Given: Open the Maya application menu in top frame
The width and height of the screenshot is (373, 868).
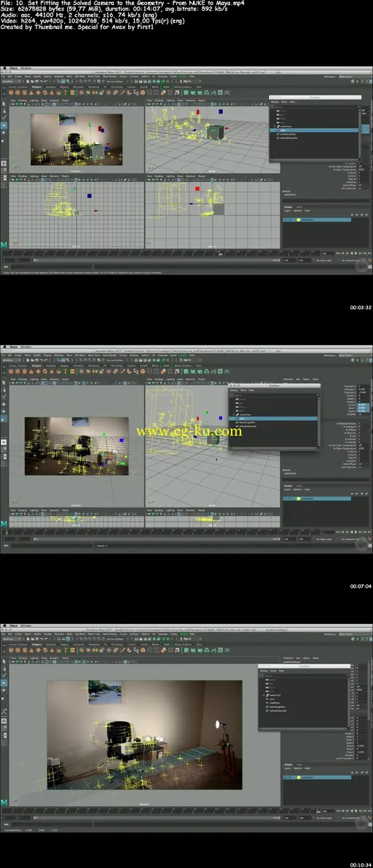Looking at the screenshot, I should pos(12,68).
